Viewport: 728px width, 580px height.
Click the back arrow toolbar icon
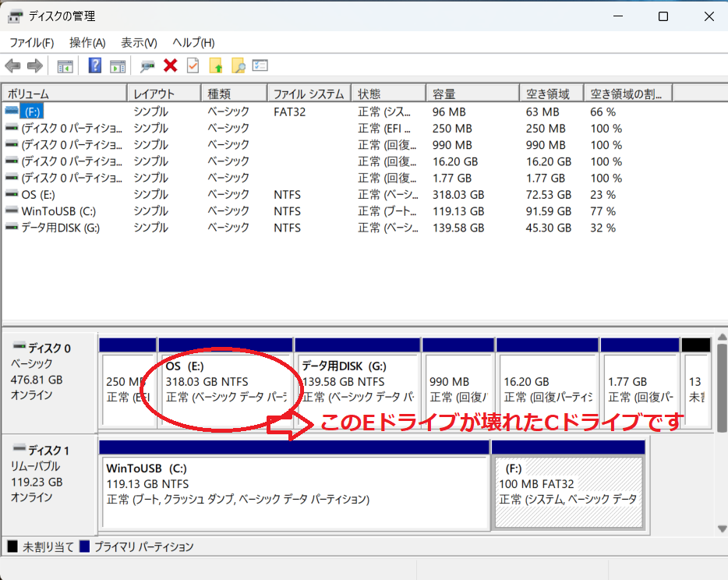tap(12, 66)
